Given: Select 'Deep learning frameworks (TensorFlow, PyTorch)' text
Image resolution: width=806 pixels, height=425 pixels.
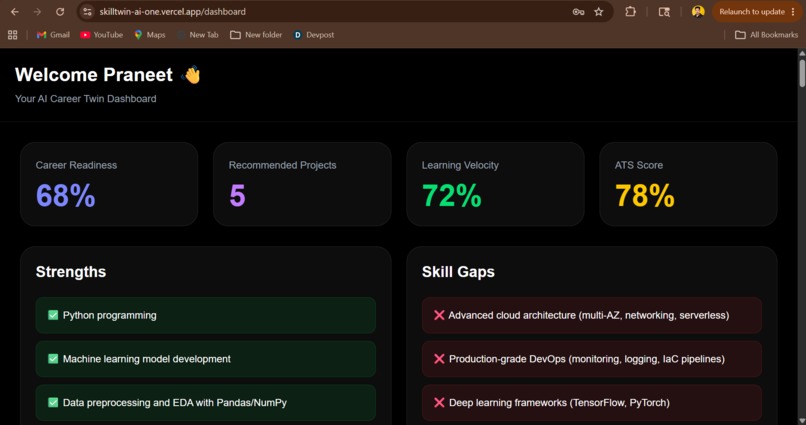Looking at the screenshot, I should tap(559, 403).
